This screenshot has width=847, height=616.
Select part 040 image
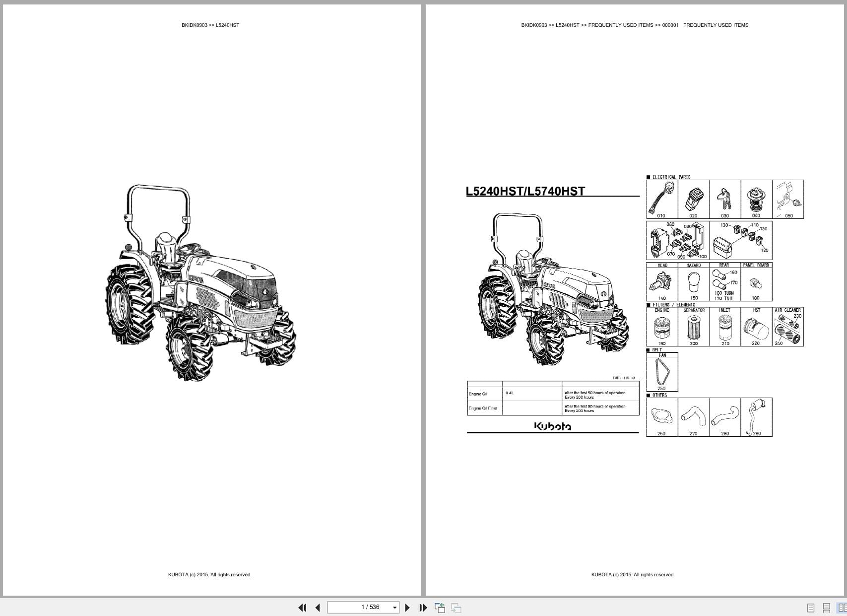click(756, 199)
